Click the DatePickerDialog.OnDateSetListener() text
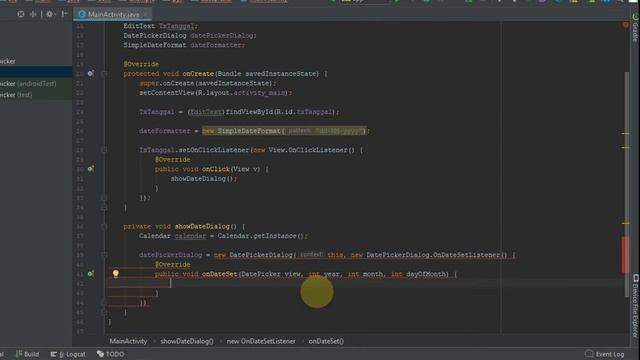The height and width of the screenshot is (360, 640). (x=436, y=255)
